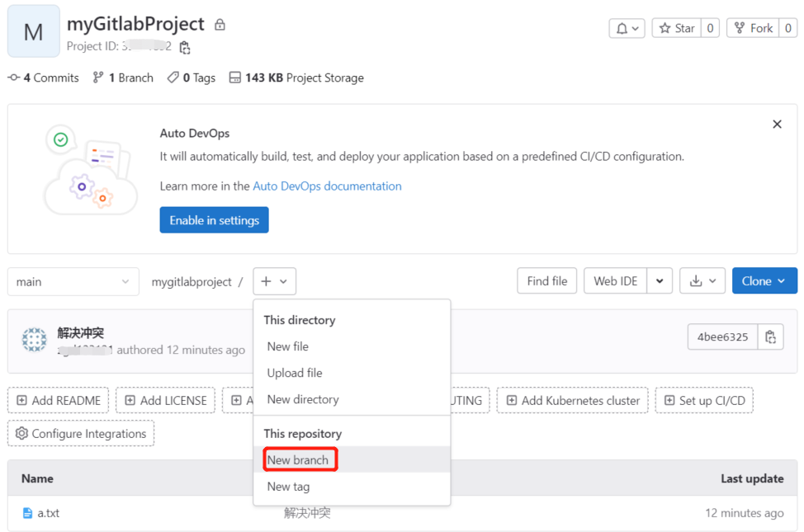Fork the project
Screen dimensions: 804x532
point(754,28)
